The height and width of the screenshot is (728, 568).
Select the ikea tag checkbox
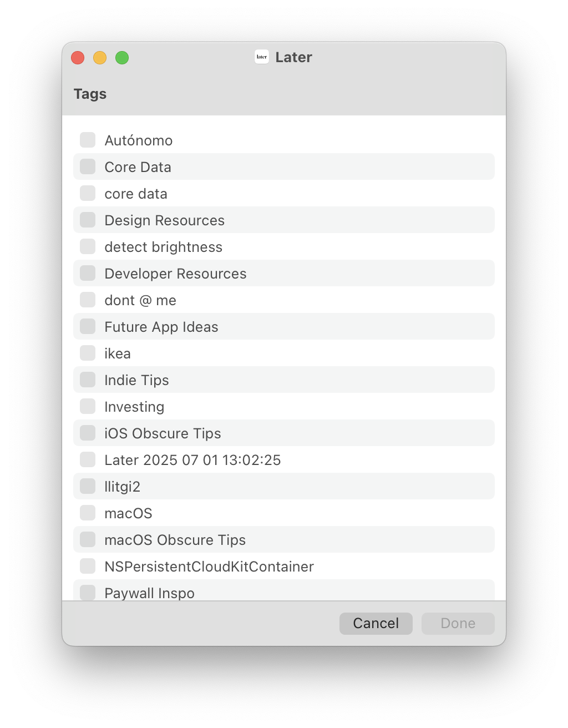pyautogui.click(x=88, y=353)
